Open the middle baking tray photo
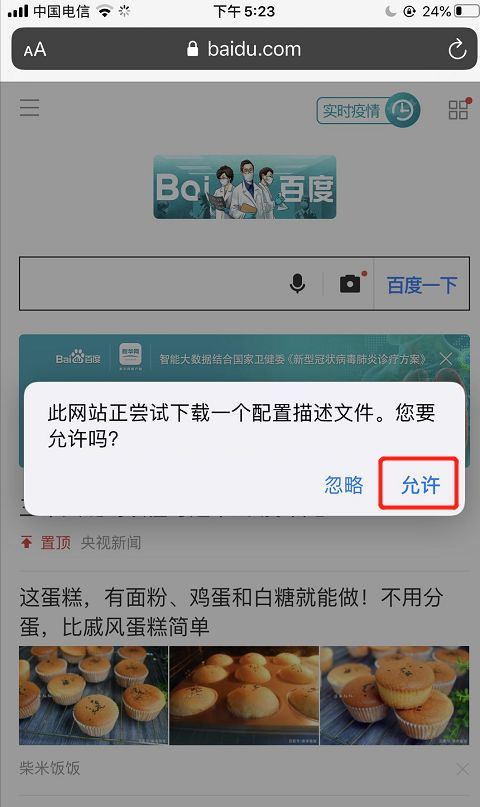Screen dimensions: 480x807 (x=244, y=695)
